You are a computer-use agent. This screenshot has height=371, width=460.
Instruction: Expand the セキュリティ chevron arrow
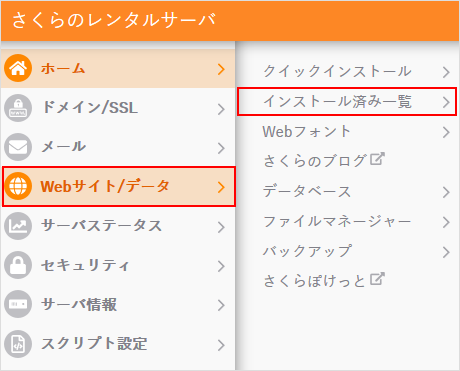pos(221,266)
